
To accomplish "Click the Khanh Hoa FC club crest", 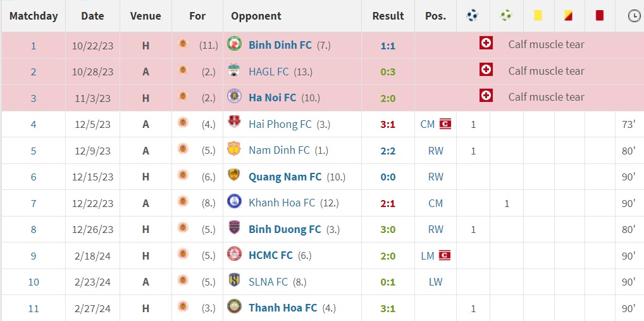I will point(235,203).
